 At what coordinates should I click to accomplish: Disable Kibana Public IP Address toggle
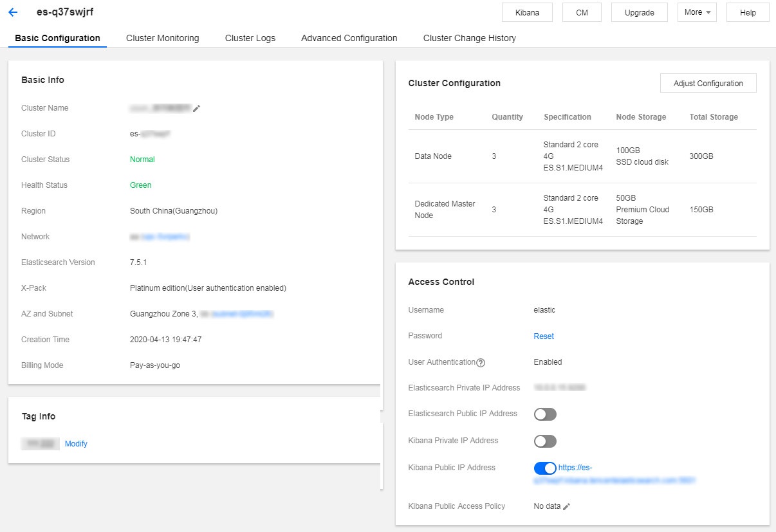(545, 468)
